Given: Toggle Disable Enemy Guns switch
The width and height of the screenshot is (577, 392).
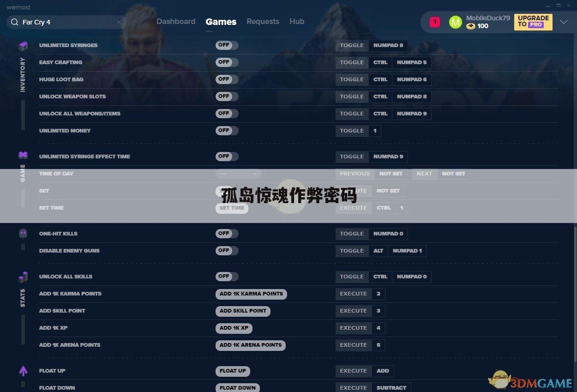Looking at the screenshot, I should coord(227,251).
